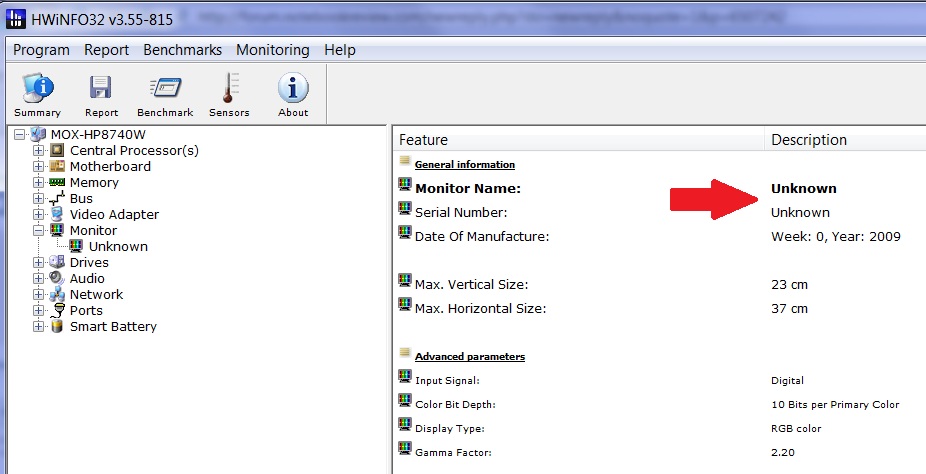Screen dimensions: 926x474
Task: Collapse the MOX-HP8740W root node
Action: (19, 135)
